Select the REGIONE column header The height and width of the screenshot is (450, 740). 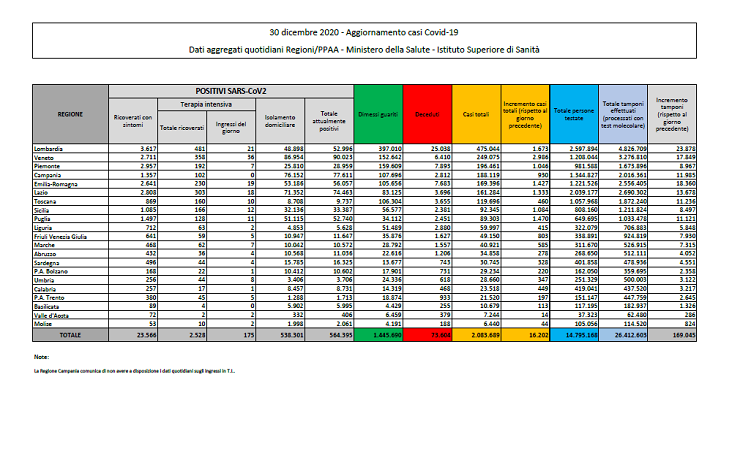pyautogui.click(x=70, y=115)
